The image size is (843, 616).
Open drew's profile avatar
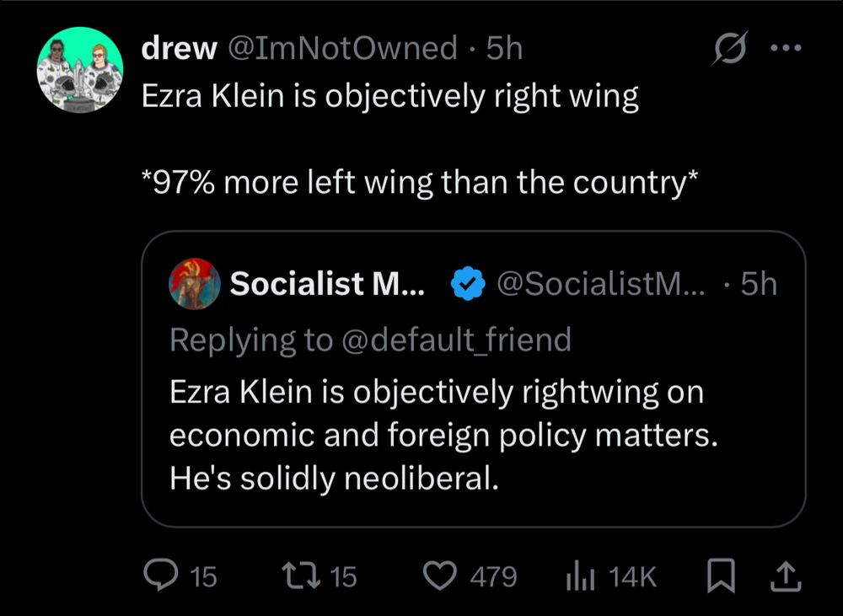pos(81,70)
